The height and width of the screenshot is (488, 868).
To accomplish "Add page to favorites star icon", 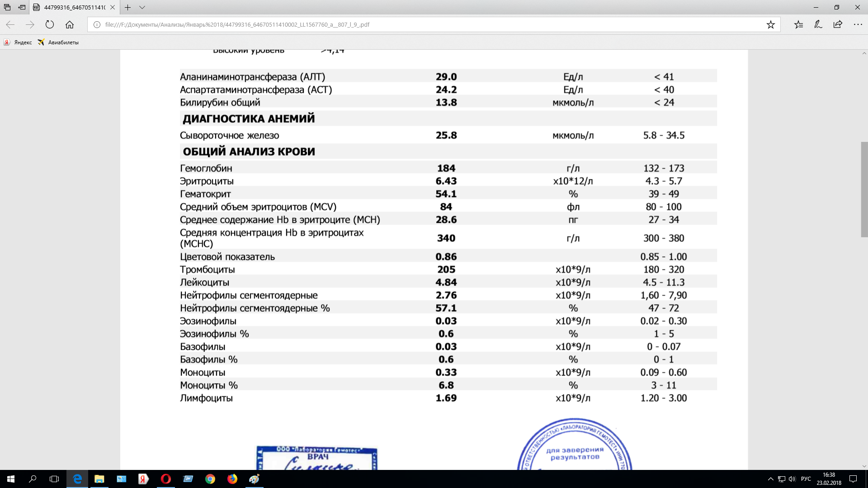I will 771,25.
